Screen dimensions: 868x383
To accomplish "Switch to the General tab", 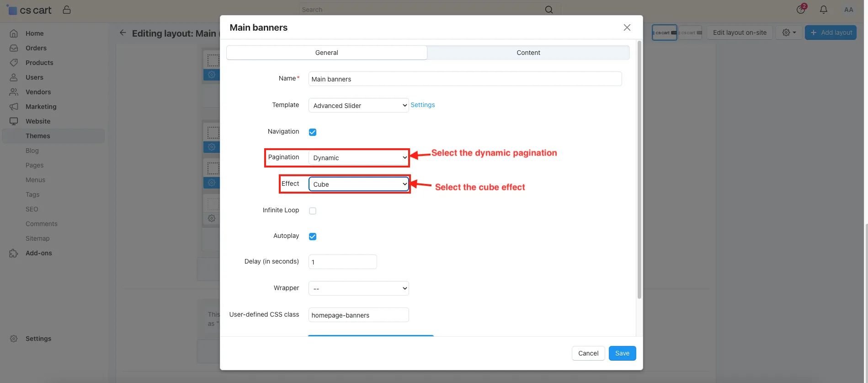I will (327, 53).
